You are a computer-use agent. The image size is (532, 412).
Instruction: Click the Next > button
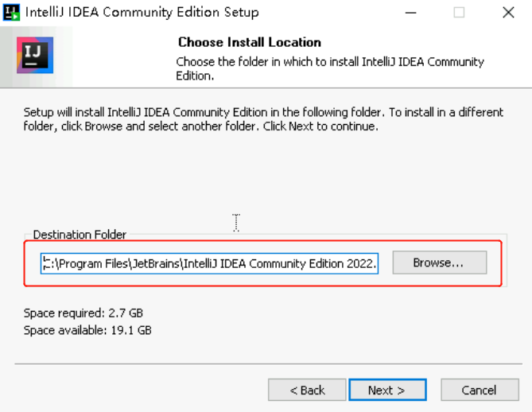[x=387, y=390]
